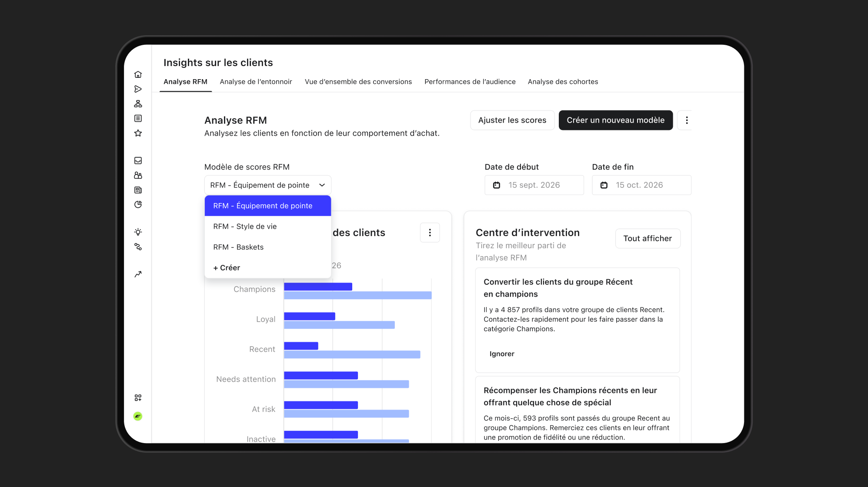
Task: Choose RFM - Style de vie option
Action: coord(268,227)
